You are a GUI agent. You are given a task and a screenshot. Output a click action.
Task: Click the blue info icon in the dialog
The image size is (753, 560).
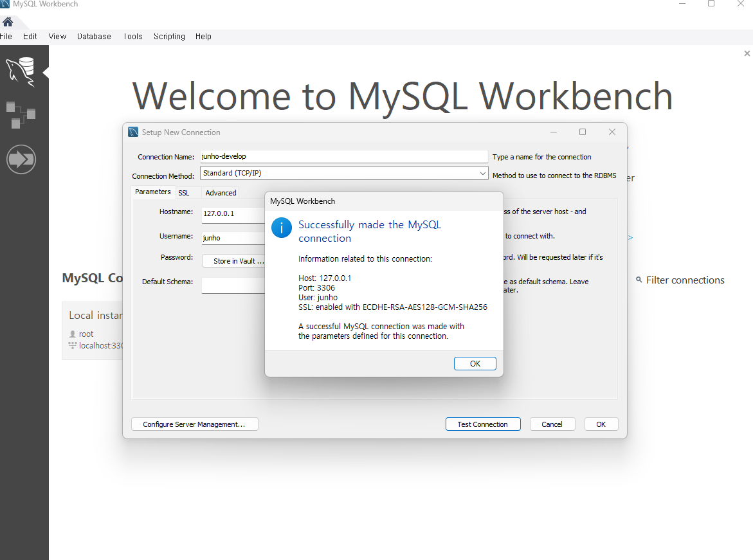pos(281,228)
